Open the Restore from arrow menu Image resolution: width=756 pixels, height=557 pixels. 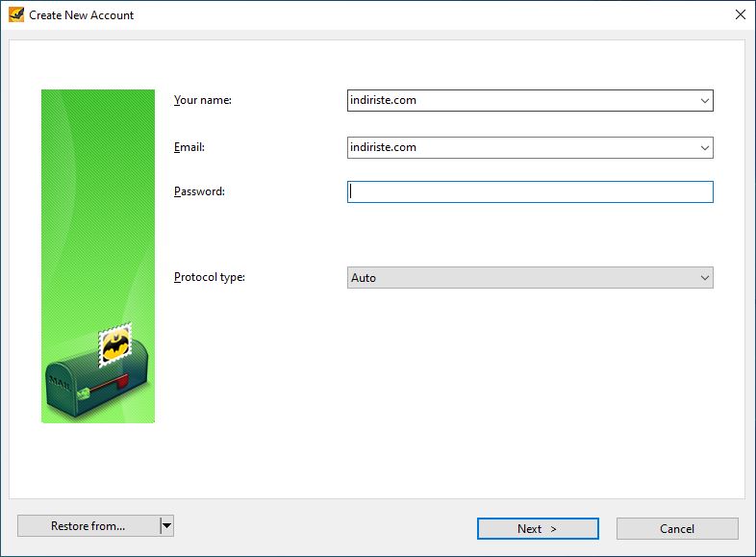point(166,525)
